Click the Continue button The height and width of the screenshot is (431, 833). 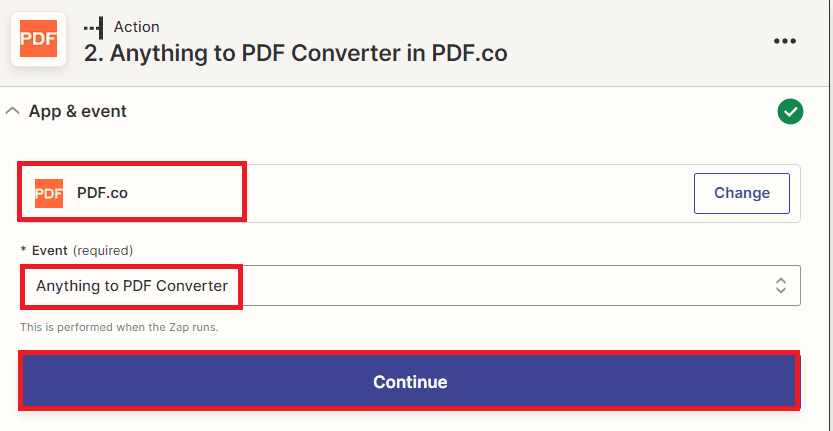click(410, 382)
